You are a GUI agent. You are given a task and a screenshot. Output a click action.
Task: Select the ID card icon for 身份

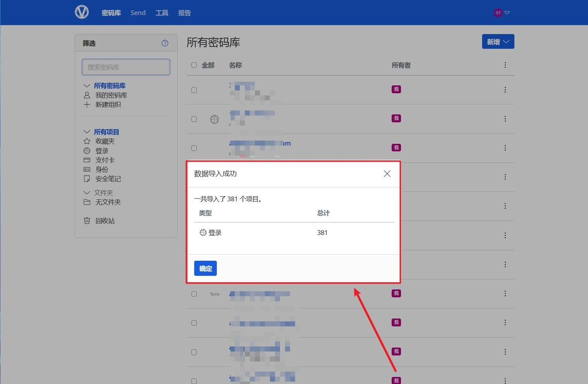click(87, 169)
